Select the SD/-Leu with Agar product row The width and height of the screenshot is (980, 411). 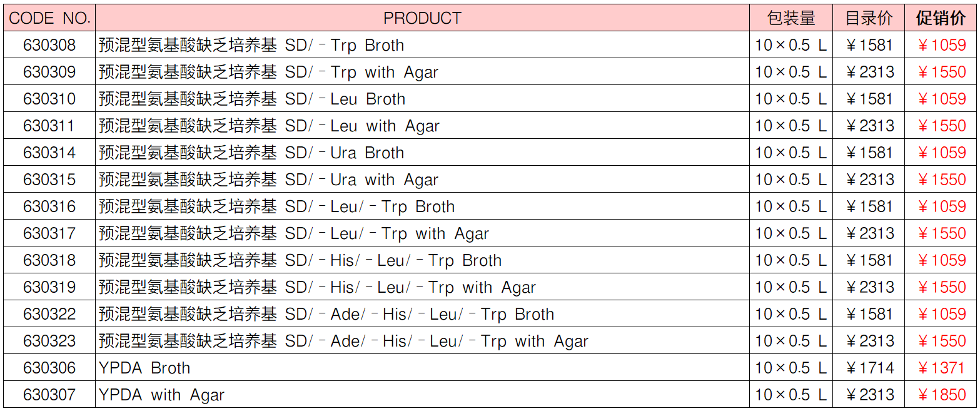[490, 126]
